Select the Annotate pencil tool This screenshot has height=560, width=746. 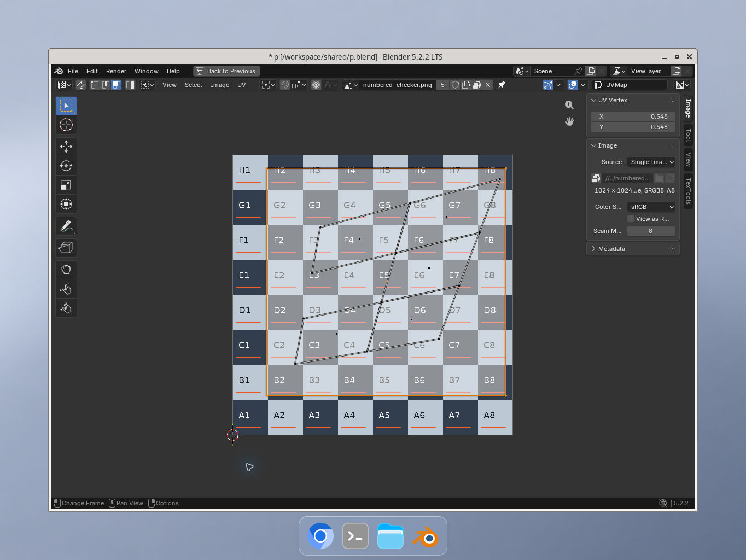[66, 226]
